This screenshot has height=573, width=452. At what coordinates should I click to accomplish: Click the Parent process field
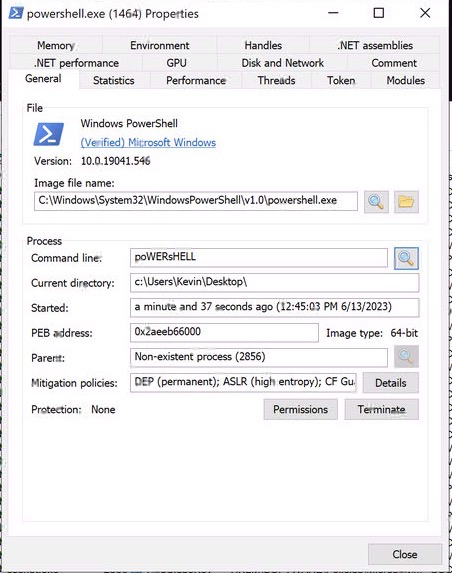click(259, 357)
